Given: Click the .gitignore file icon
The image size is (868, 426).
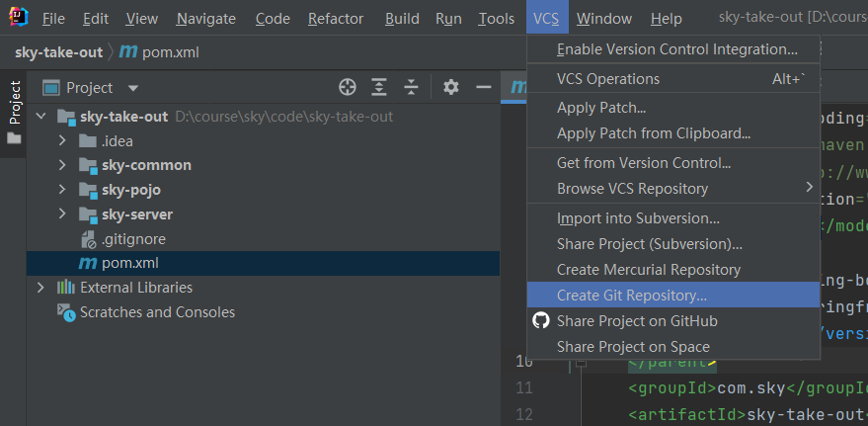Looking at the screenshot, I should point(89,239).
